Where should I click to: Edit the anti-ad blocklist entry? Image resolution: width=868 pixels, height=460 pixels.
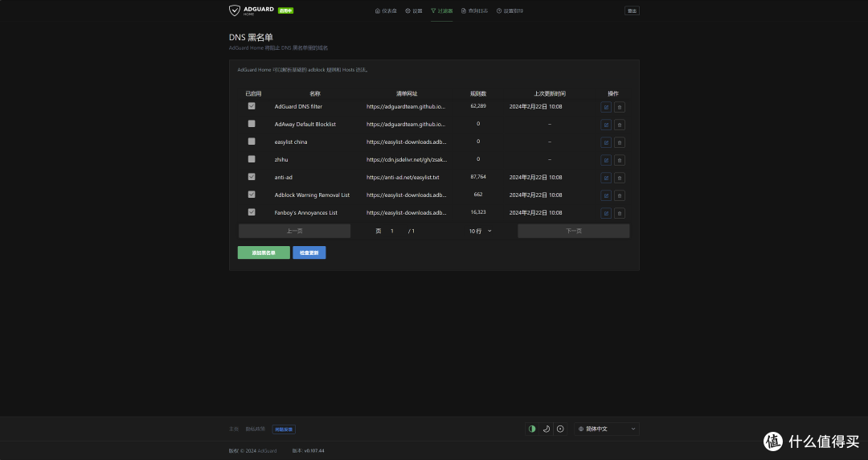point(606,178)
